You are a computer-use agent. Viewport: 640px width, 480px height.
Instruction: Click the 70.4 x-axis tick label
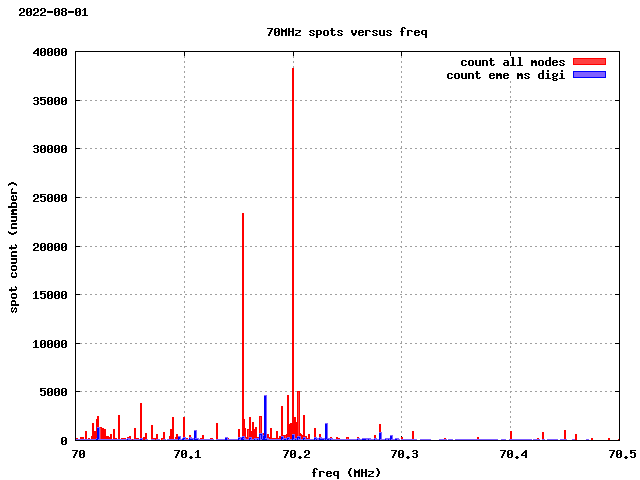click(512, 454)
